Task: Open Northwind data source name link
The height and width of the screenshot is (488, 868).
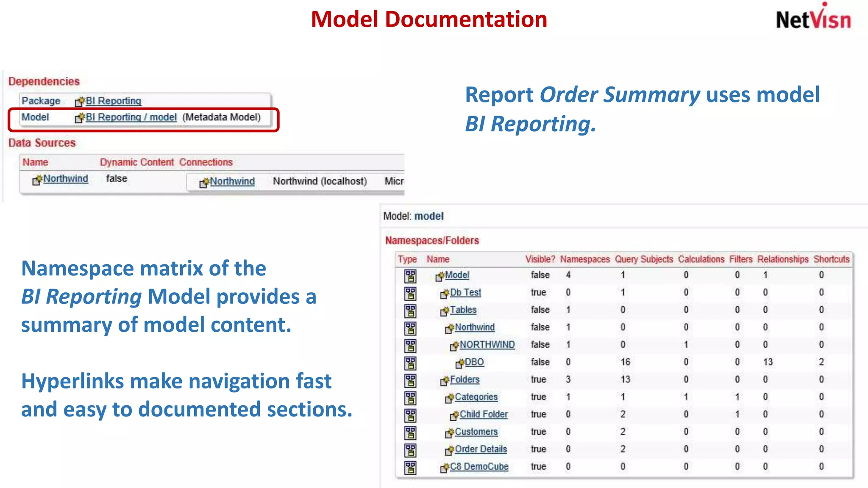Action: coord(65,179)
